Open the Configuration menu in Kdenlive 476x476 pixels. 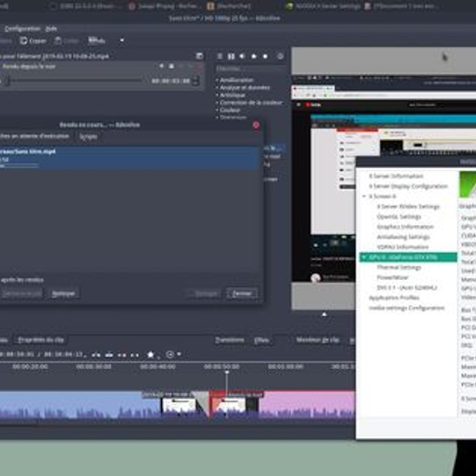tap(22, 29)
